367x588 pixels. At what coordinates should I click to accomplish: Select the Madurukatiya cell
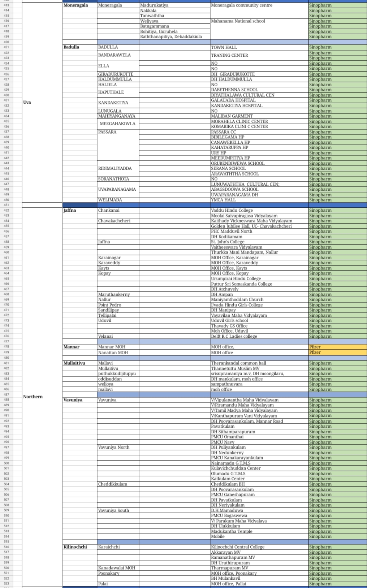click(x=174, y=5)
